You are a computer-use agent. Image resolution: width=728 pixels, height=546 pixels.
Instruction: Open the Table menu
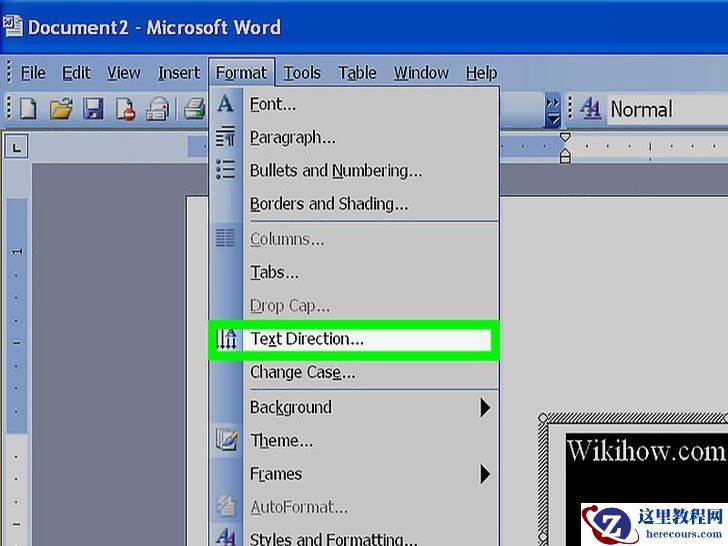tap(357, 73)
